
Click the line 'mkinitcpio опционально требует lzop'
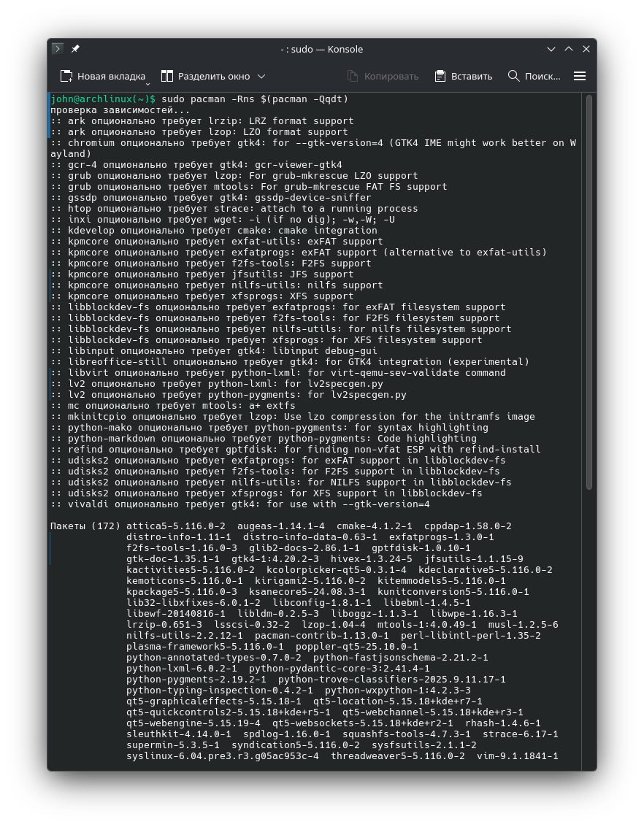point(293,417)
